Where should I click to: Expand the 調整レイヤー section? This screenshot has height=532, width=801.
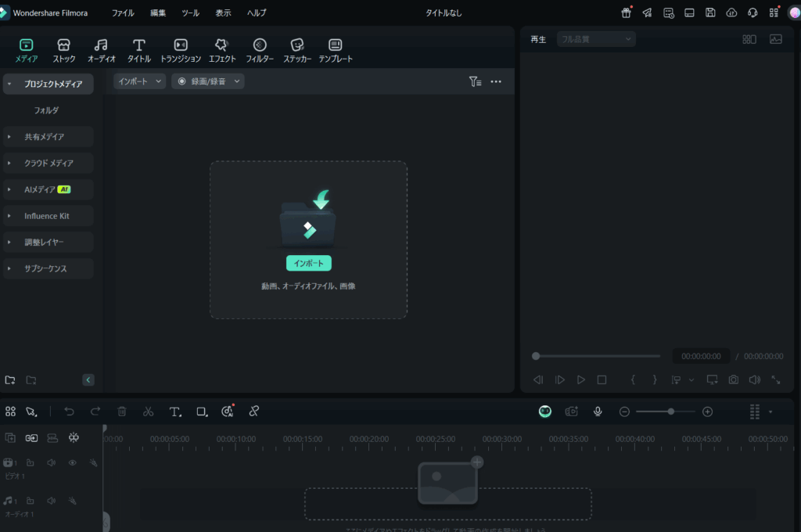[9, 242]
